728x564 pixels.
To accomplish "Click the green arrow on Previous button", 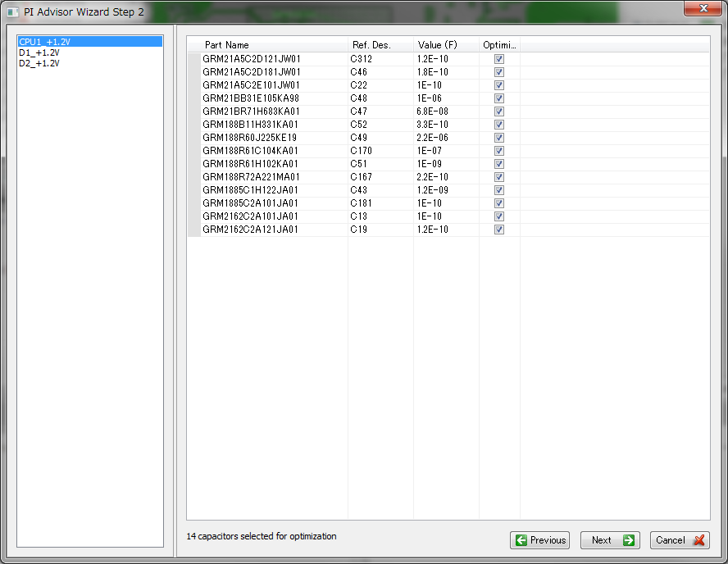I will (521, 540).
